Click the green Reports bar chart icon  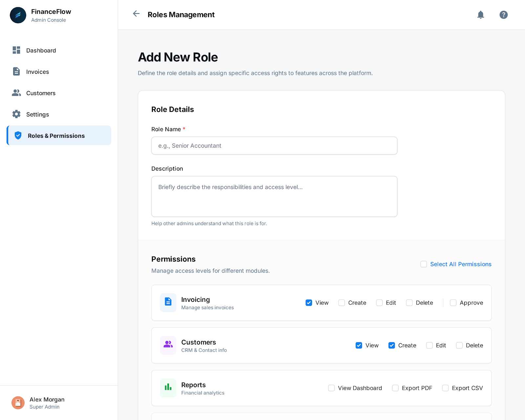(168, 388)
